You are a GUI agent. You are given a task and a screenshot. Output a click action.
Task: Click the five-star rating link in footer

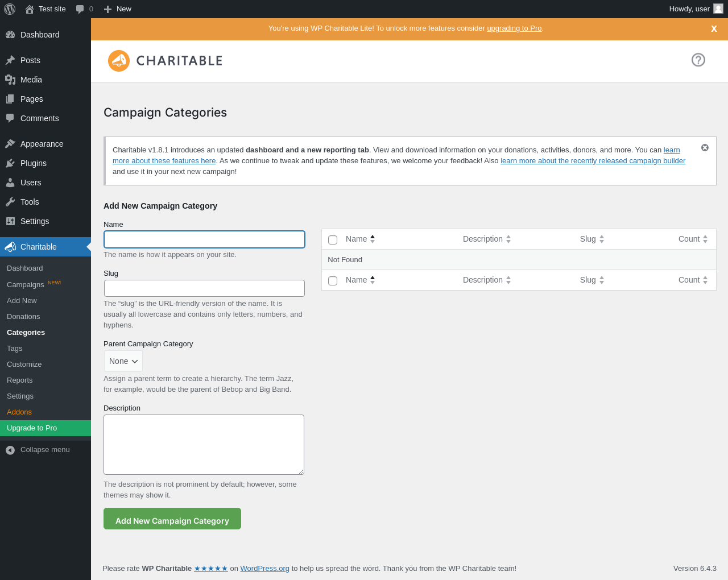[x=211, y=569]
